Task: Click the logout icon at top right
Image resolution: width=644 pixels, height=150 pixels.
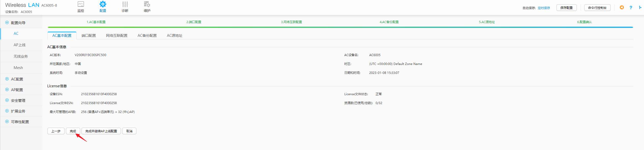Action: [x=640, y=8]
